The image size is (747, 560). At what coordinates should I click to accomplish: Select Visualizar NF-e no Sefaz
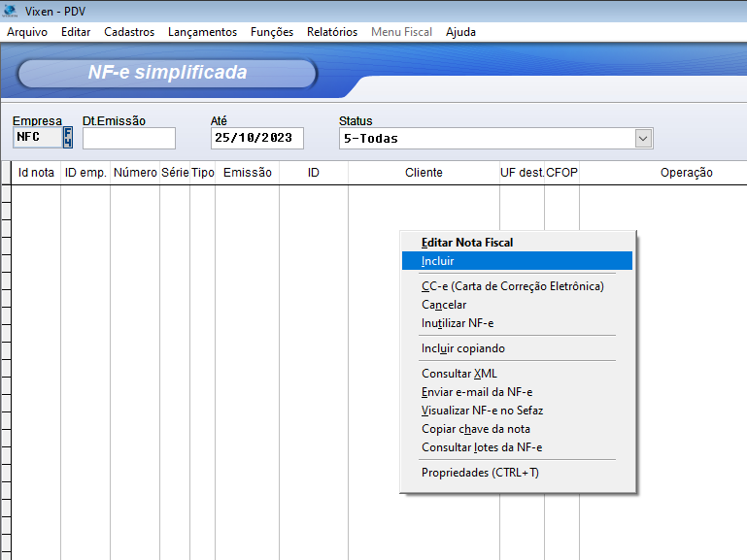[477, 411]
